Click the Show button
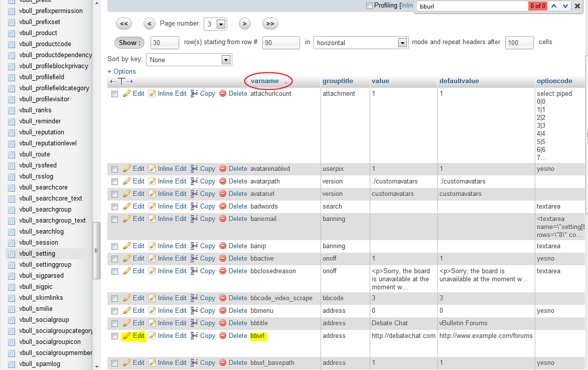The width and height of the screenshot is (588, 370). pos(129,42)
